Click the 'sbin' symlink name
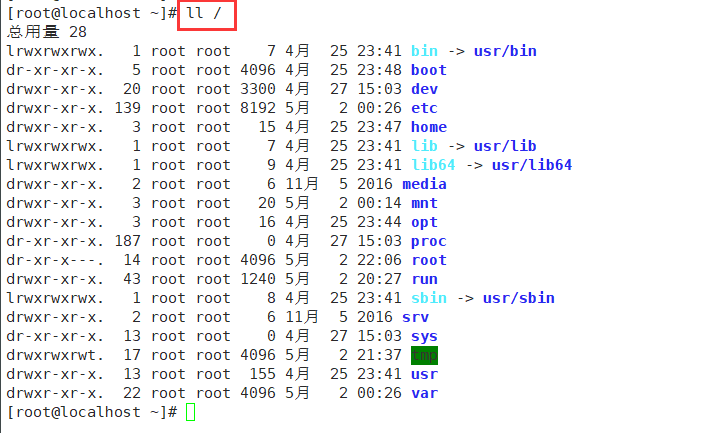 [429, 298]
